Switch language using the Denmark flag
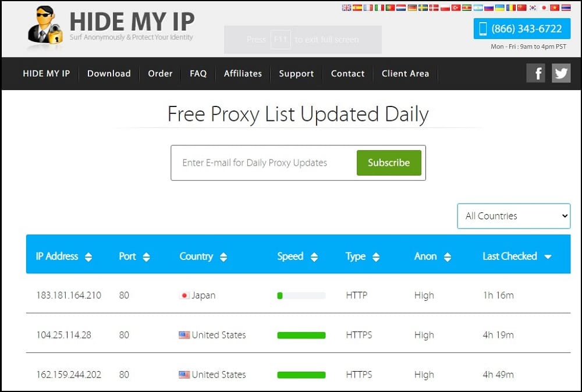 (434, 8)
